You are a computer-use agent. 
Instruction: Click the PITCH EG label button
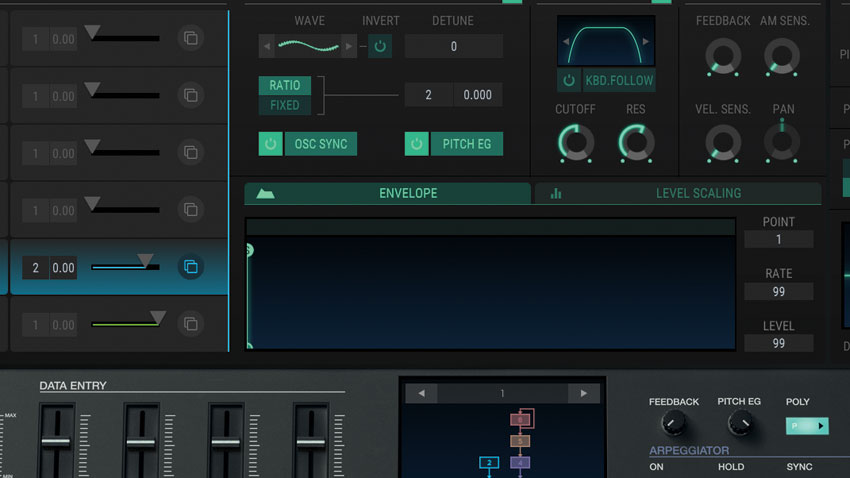(x=467, y=144)
